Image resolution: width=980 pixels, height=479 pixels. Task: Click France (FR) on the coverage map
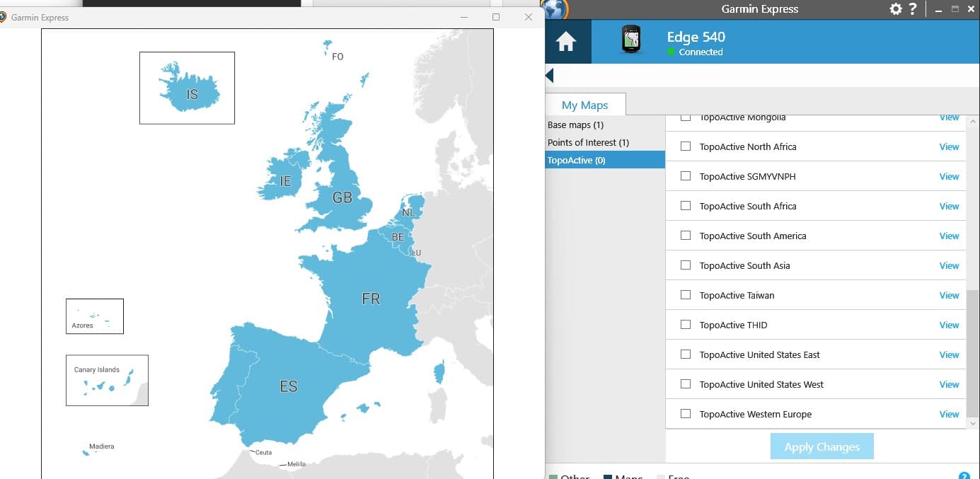click(371, 299)
